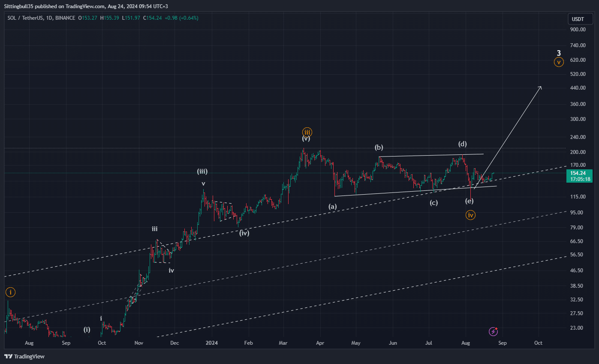The height and width of the screenshot is (364, 599).
Task: Click the Nov label on time axis
Action: coord(138,343)
